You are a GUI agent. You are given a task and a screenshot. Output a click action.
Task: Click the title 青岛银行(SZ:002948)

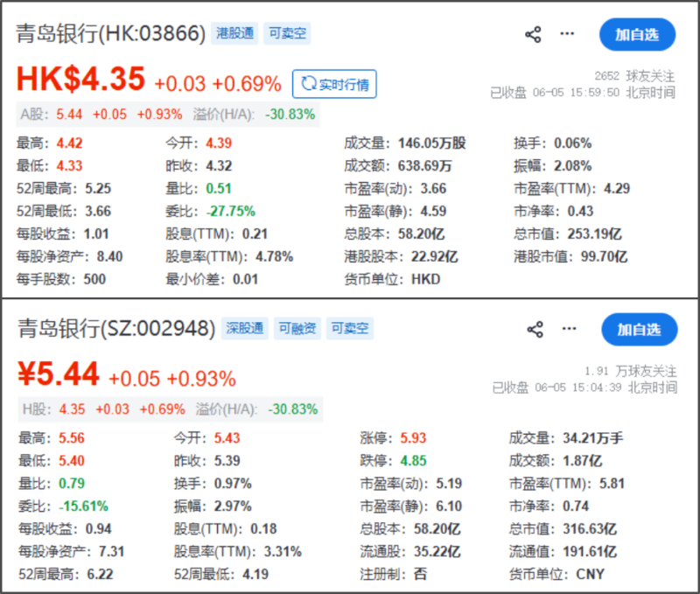click(x=116, y=329)
